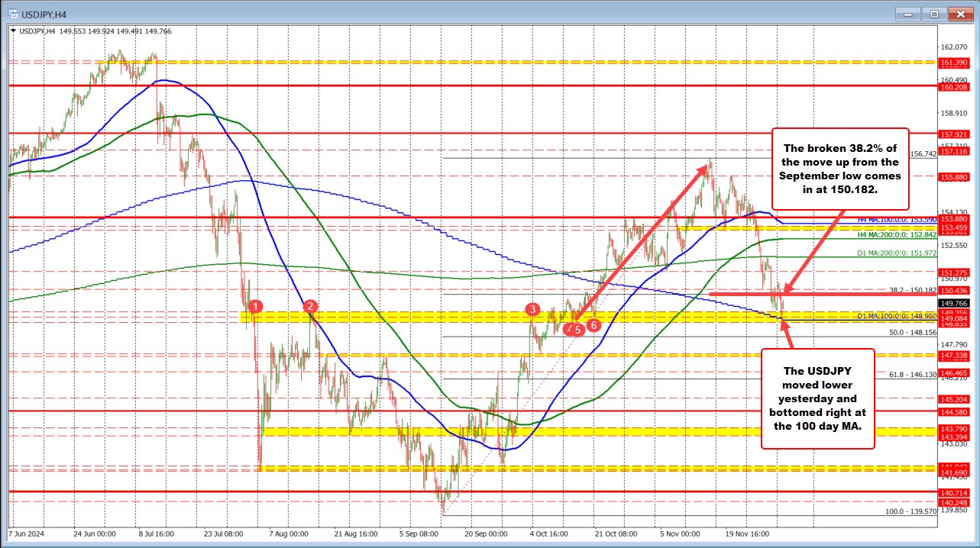Screen dimensions: 980x548
Task: Click the chart icon in the USDJPY,H4 title bar
Action: 15,13
